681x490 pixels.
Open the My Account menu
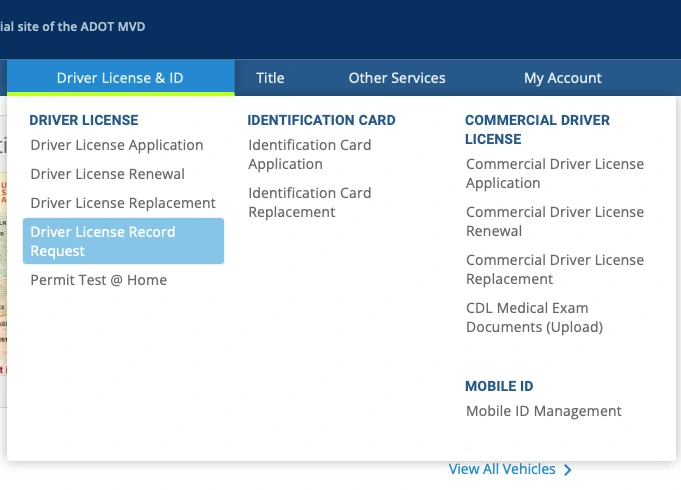[x=562, y=78]
